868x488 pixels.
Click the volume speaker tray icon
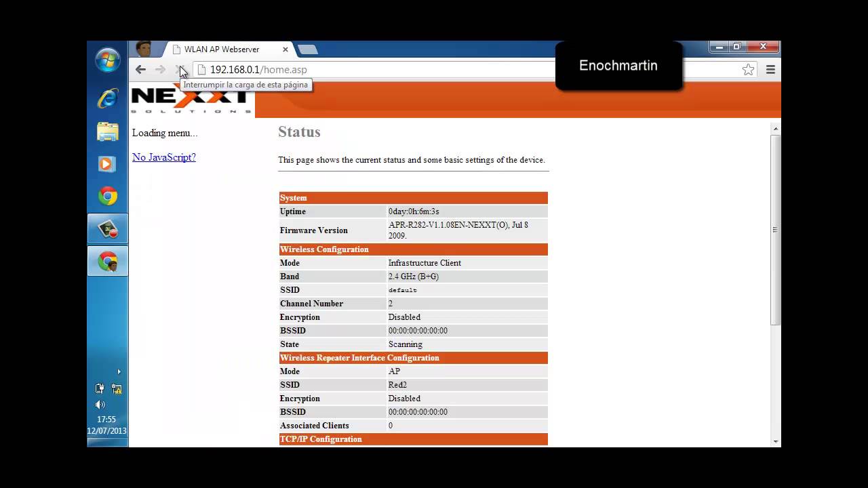pos(100,405)
